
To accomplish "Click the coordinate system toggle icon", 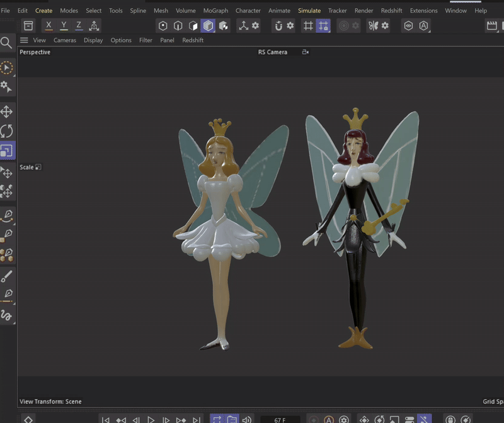I will 94,26.
